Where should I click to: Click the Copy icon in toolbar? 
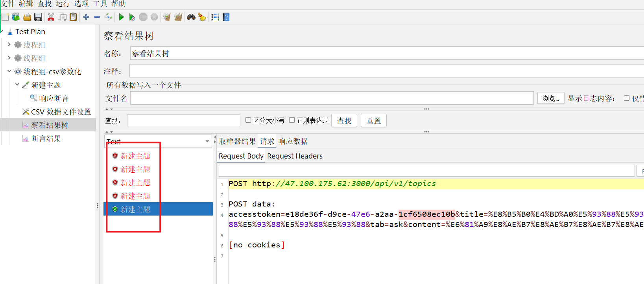pyautogui.click(x=62, y=17)
